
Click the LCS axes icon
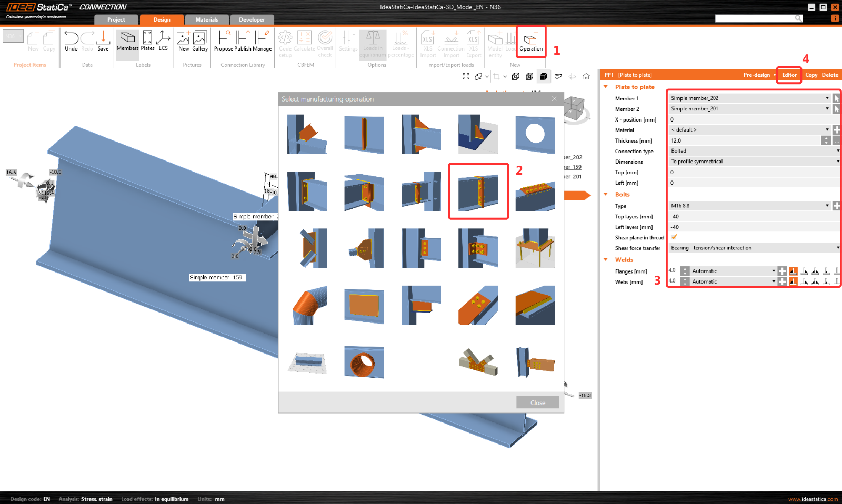163,41
